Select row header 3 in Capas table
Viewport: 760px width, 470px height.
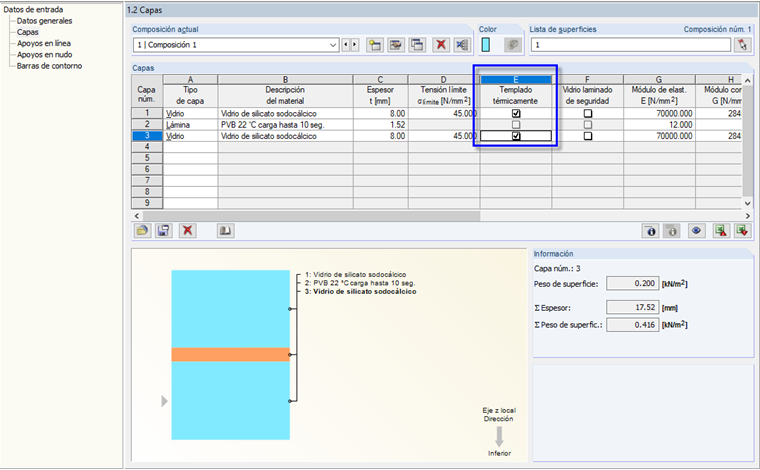point(147,136)
